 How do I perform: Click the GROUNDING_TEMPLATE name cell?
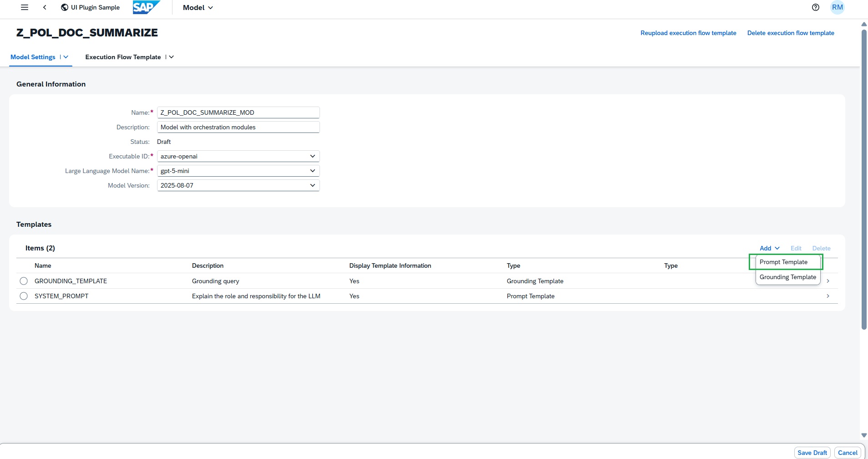point(71,281)
